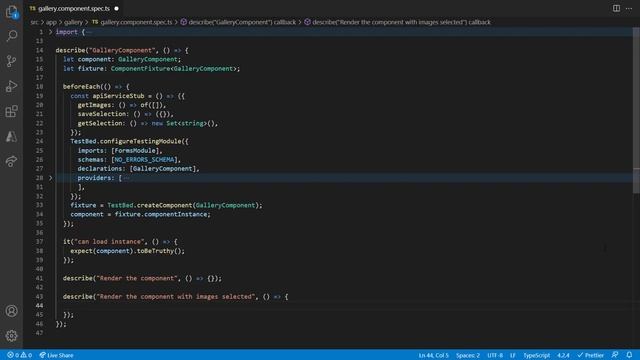Open the Source Control view

click(11, 61)
